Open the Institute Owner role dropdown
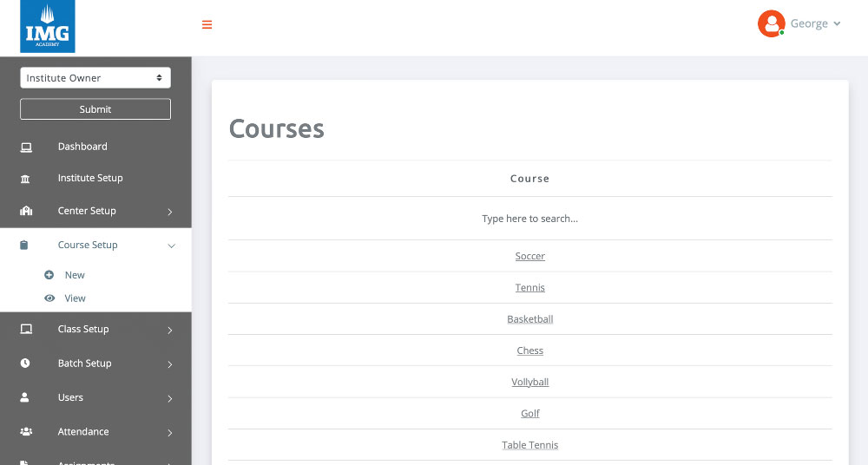 [95, 78]
